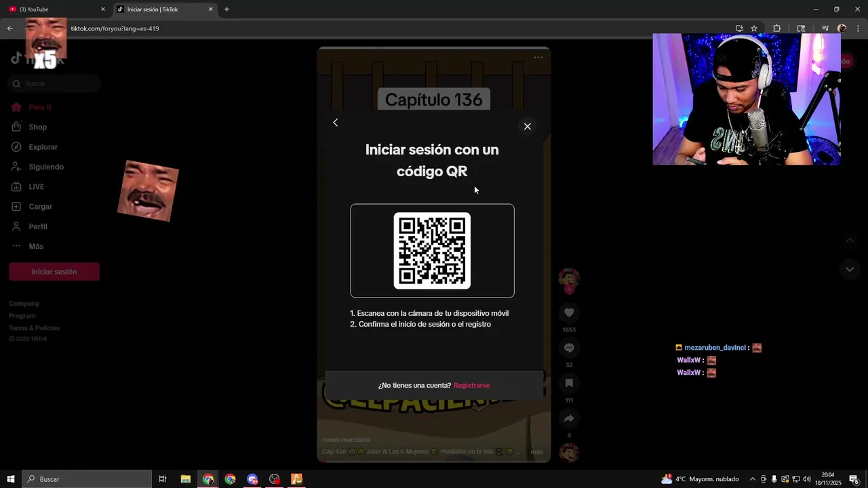
Task: Open video comments bubble icon
Action: click(x=569, y=348)
